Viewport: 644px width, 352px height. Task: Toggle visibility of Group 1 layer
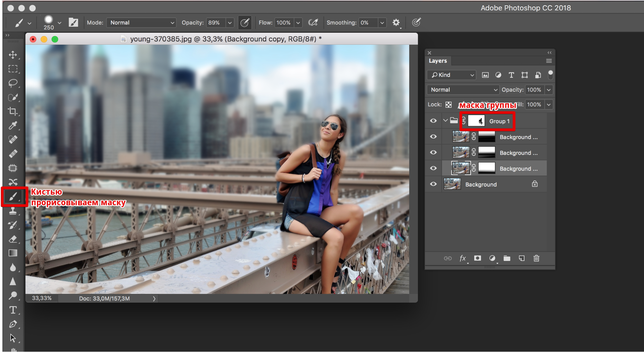coord(434,121)
